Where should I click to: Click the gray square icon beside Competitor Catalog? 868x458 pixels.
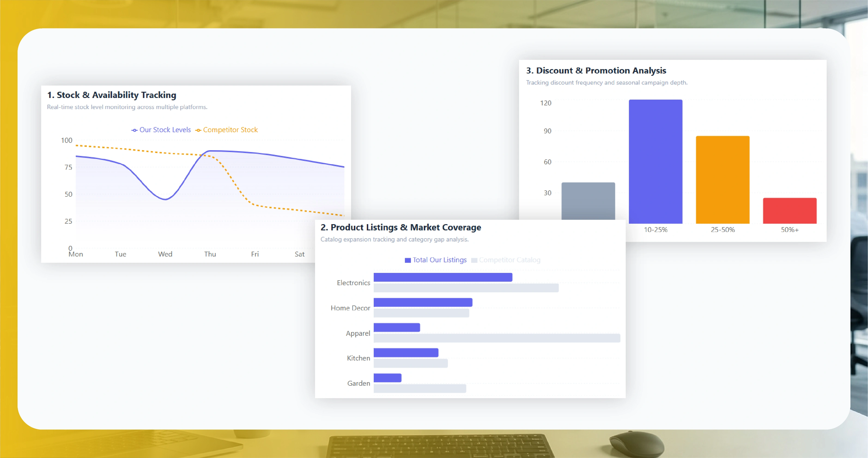click(x=475, y=260)
